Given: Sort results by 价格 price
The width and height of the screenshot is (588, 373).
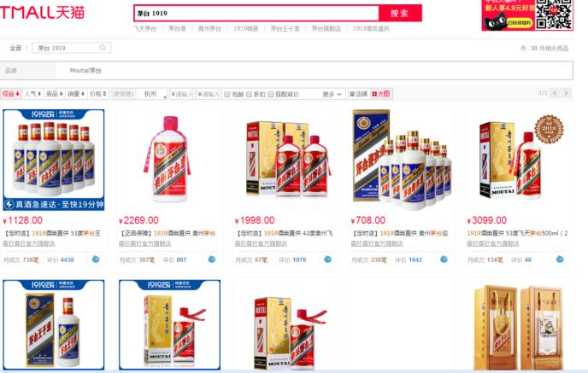Looking at the screenshot, I should (x=98, y=94).
